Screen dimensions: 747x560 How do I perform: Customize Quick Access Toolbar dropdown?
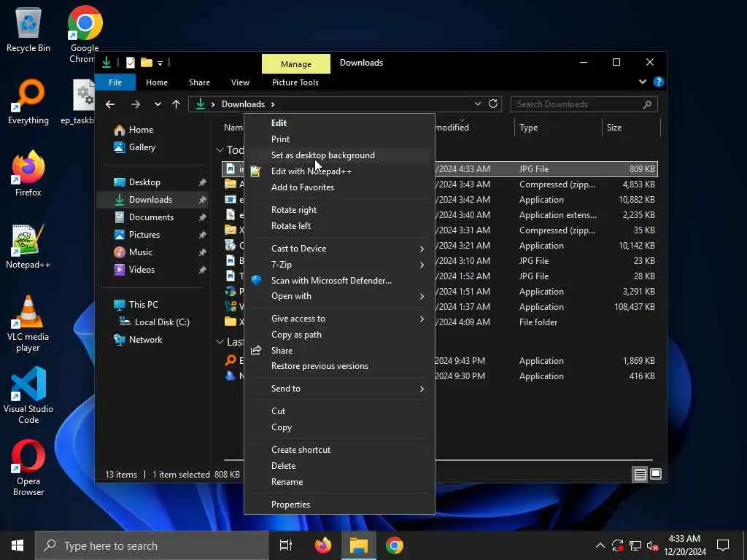point(160,63)
